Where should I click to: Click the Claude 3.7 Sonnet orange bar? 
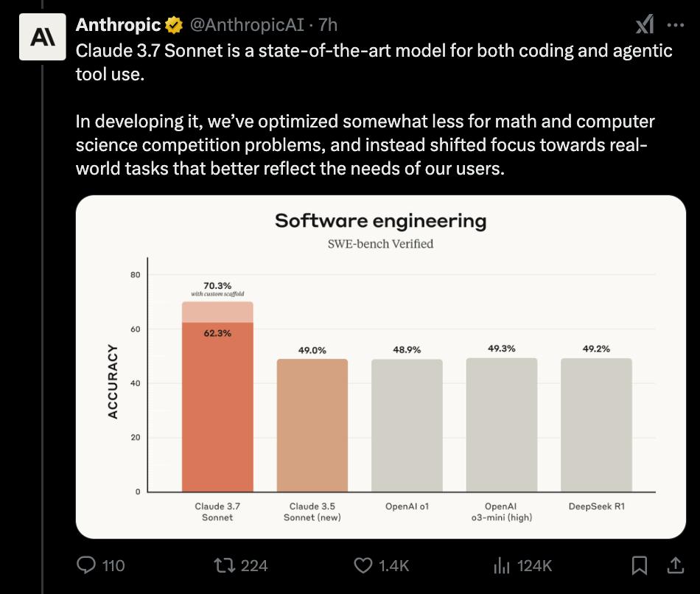217,413
